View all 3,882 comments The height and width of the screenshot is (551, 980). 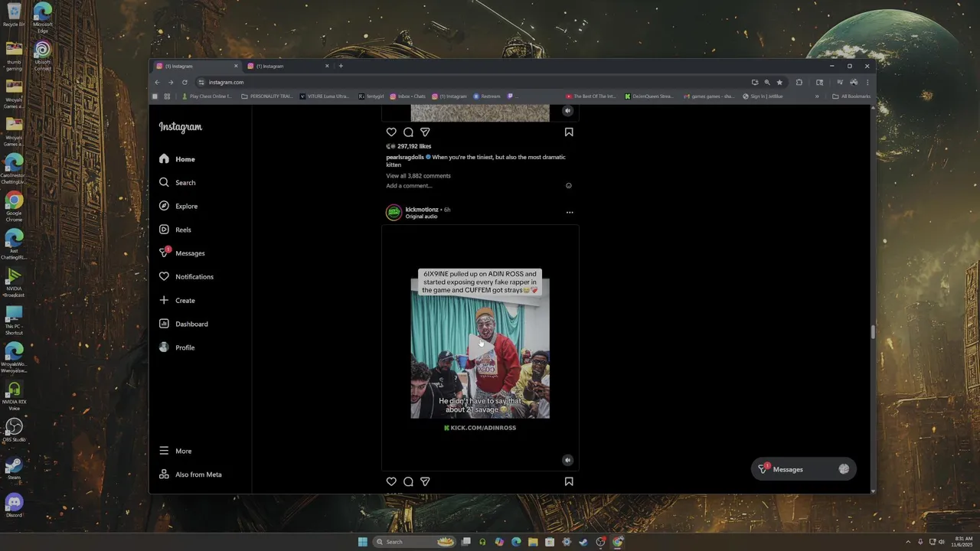click(x=418, y=176)
